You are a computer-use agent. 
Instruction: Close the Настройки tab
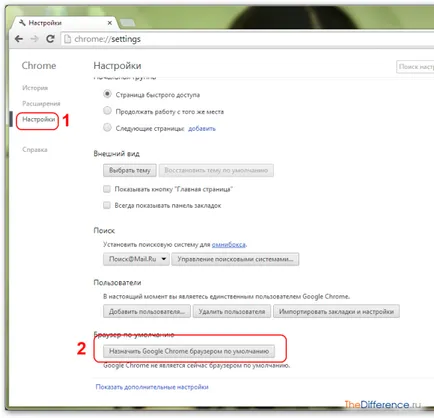110,23
